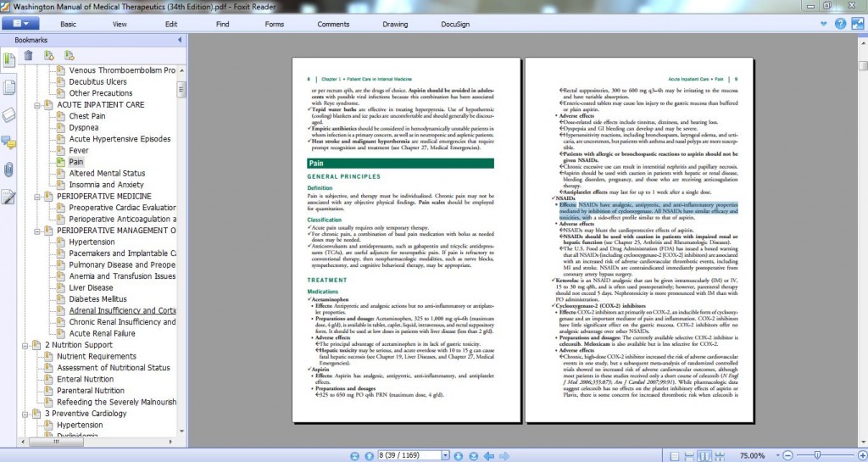Collapse the PERIOPERATIVE MANAGEMENT bookmark node
This screenshot has height=462, width=868.
37,231
